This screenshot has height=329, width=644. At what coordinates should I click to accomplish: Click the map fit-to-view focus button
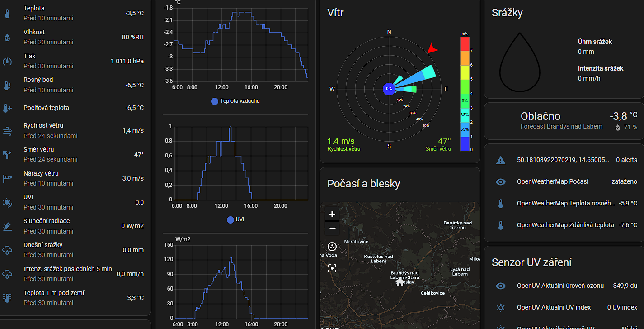pyautogui.click(x=332, y=268)
